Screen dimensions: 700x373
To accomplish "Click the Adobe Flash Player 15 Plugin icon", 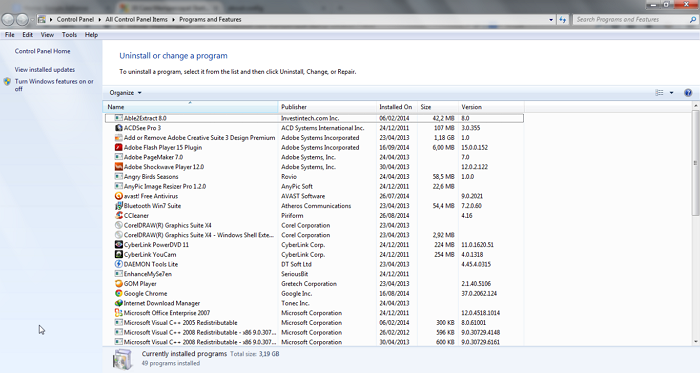I will pyautogui.click(x=118, y=148).
